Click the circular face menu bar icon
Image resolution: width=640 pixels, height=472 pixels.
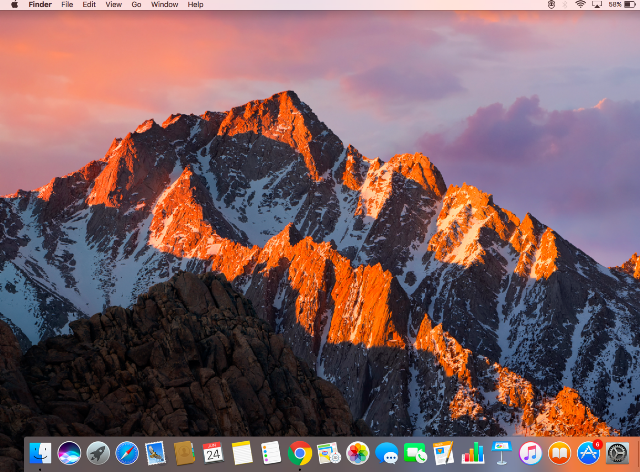click(551, 4)
